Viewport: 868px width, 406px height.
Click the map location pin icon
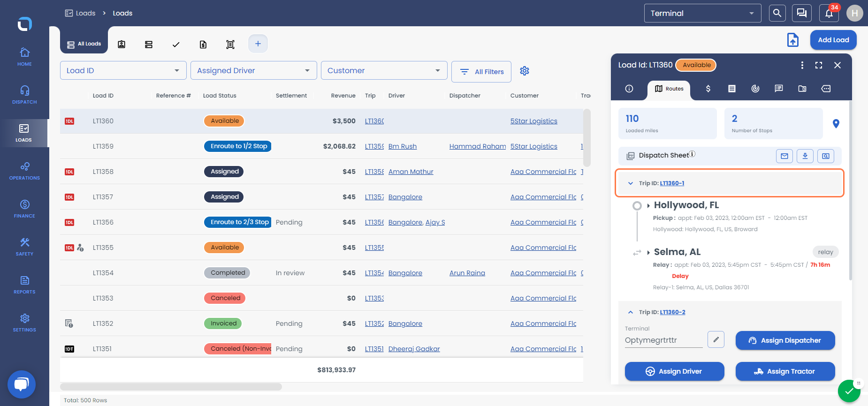pyautogui.click(x=836, y=124)
